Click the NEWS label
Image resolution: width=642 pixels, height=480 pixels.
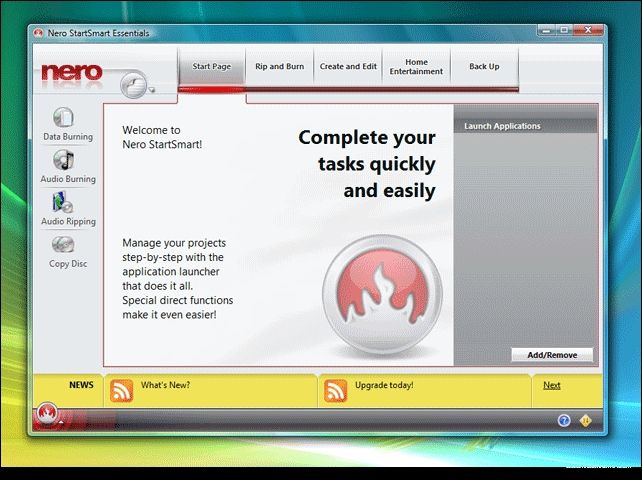click(81, 385)
